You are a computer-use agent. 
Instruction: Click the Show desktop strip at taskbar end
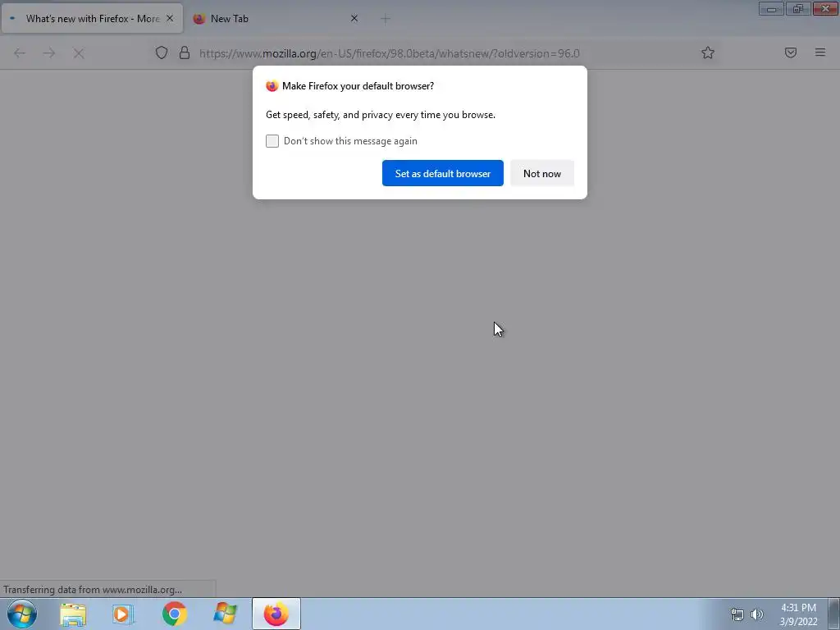point(834,614)
